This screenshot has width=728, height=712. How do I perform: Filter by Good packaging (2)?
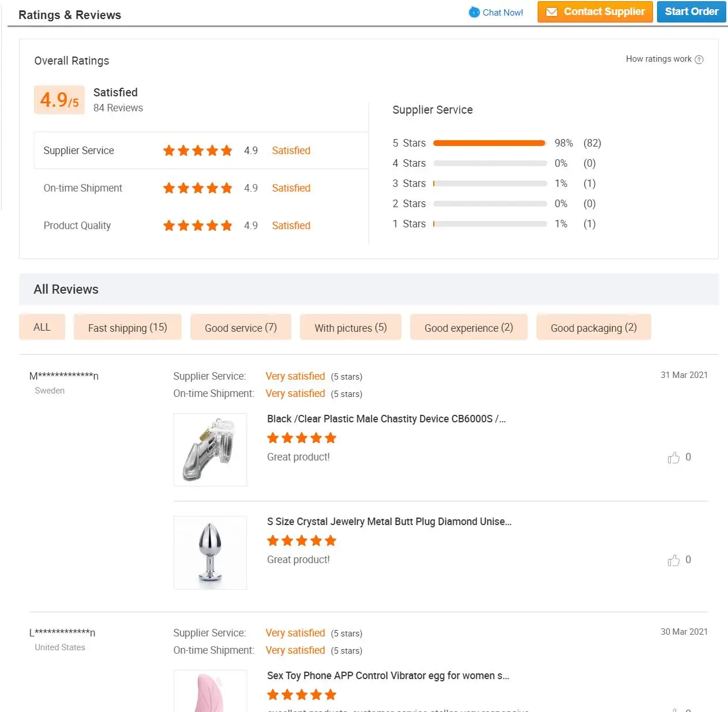click(594, 328)
